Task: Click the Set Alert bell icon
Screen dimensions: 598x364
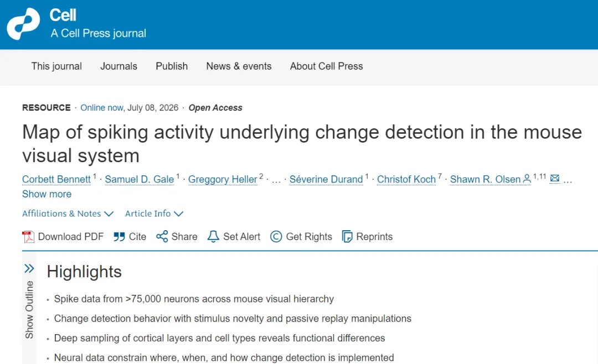Action: (213, 236)
